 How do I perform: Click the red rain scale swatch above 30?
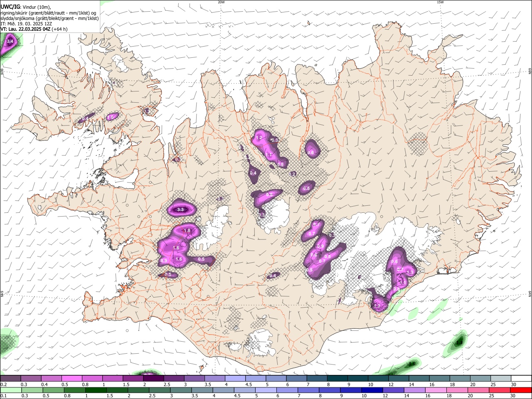(521, 390)
